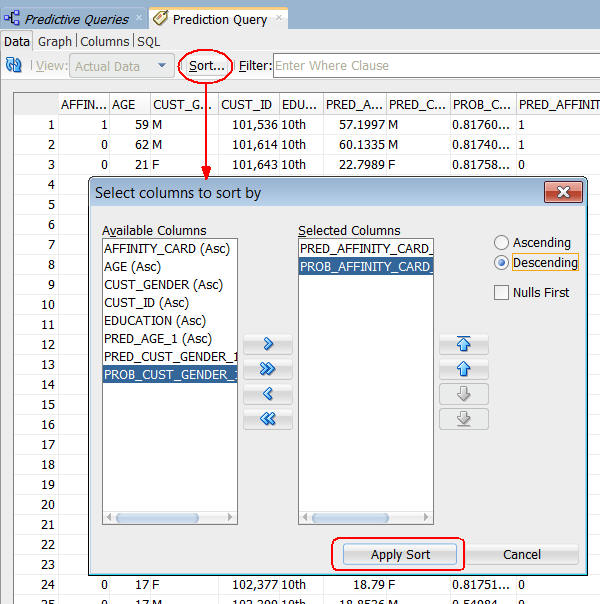Click Cancel in the sort dialog
This screenshot has width=600, height=604.
point(521,554)
